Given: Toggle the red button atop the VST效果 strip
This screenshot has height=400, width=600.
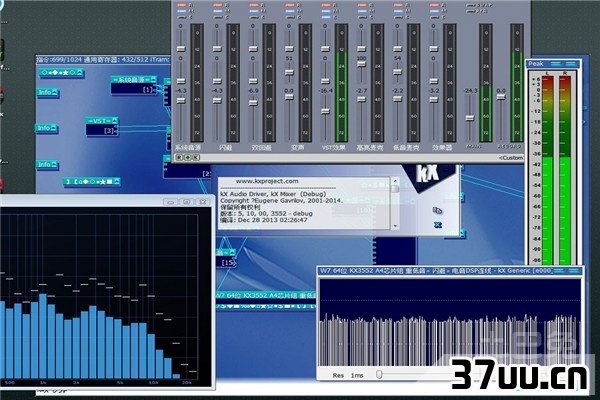Looking at the screenshot, I should pyautogui.click(x=326, y=5).
